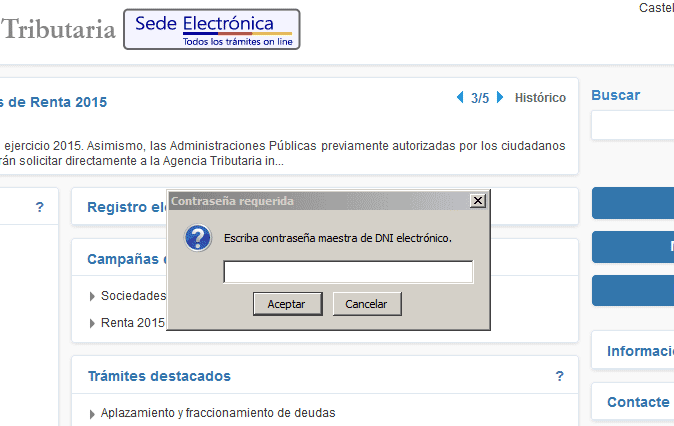The height and width of the screenshot is (426, 674).
Task: Click the Agencia Tributaria logo text
Action: [58, 30]
